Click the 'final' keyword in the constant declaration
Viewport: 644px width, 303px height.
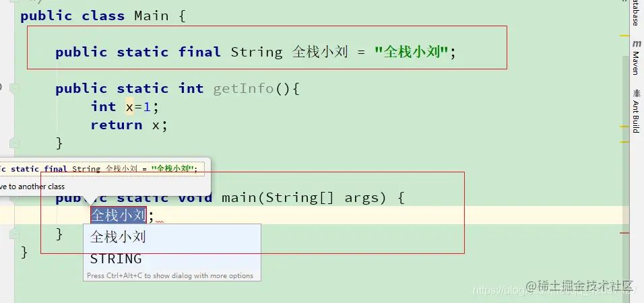199,52
